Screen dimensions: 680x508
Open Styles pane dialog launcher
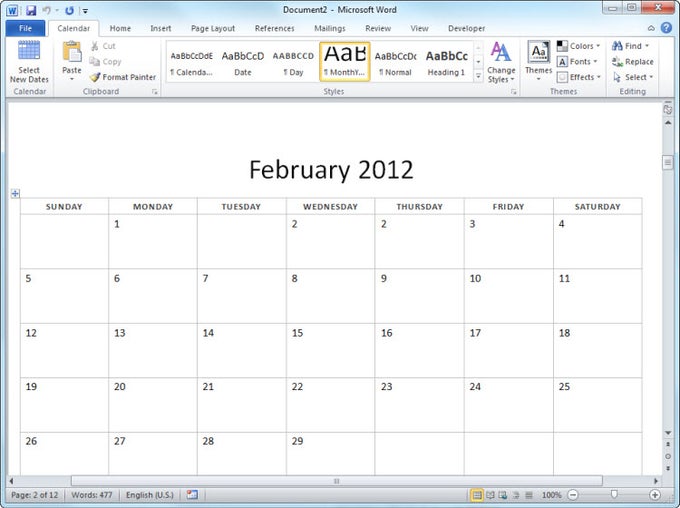coord(513,92)
